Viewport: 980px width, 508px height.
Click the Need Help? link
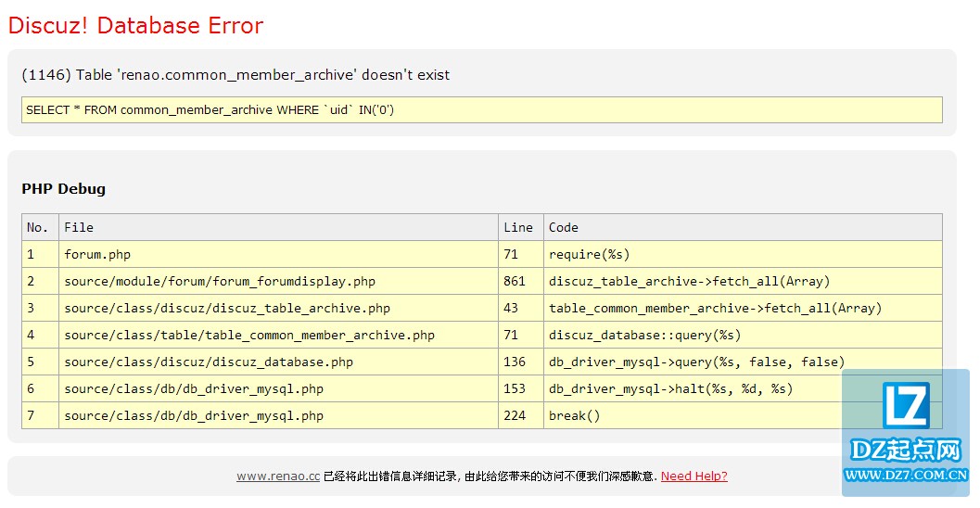tap(694, 476)
